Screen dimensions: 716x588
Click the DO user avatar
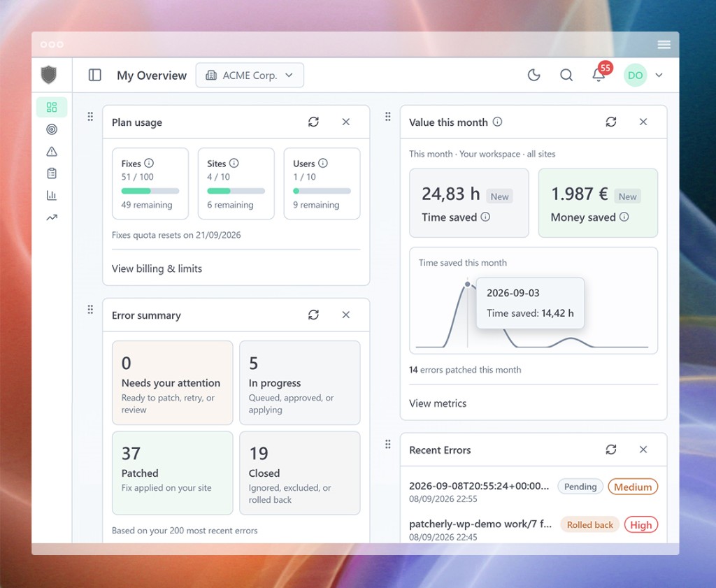pos(635,76)
